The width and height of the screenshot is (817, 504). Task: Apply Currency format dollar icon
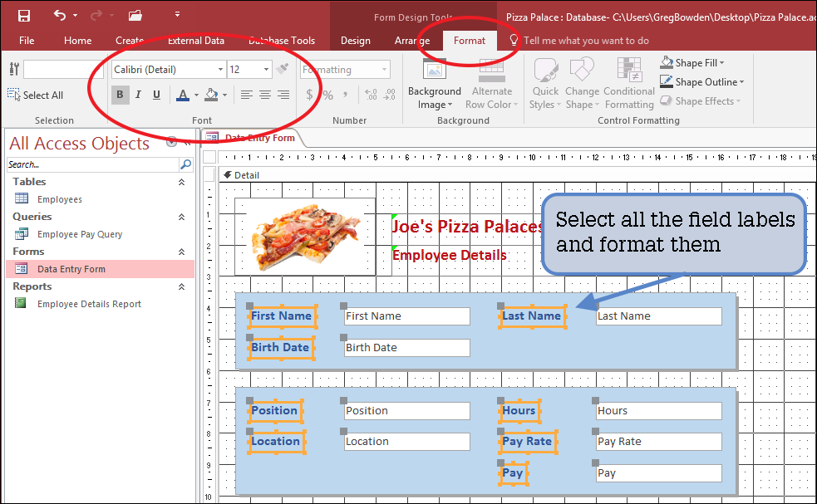[309, 95]
